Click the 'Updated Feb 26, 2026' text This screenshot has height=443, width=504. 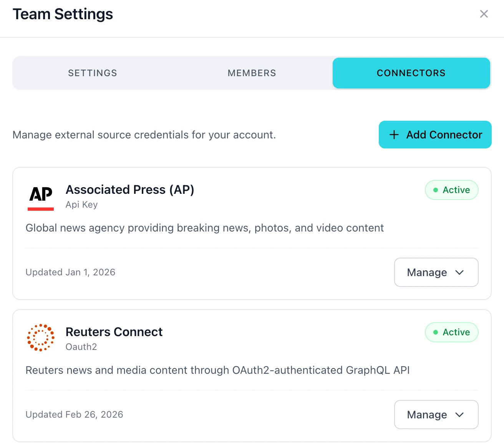(x=74, y=415)
